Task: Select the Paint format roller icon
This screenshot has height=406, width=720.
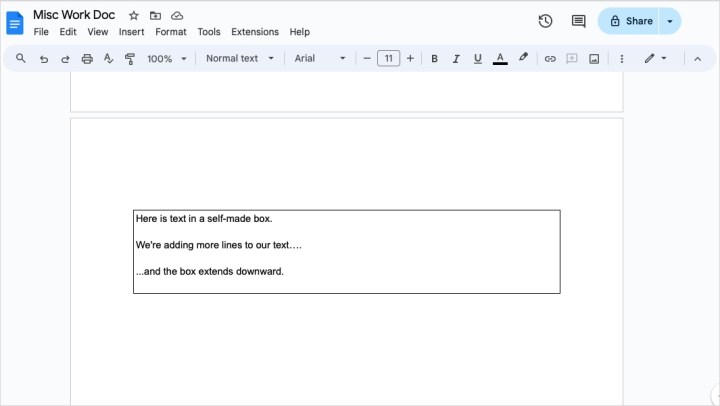Action: (x=130, y=59)
